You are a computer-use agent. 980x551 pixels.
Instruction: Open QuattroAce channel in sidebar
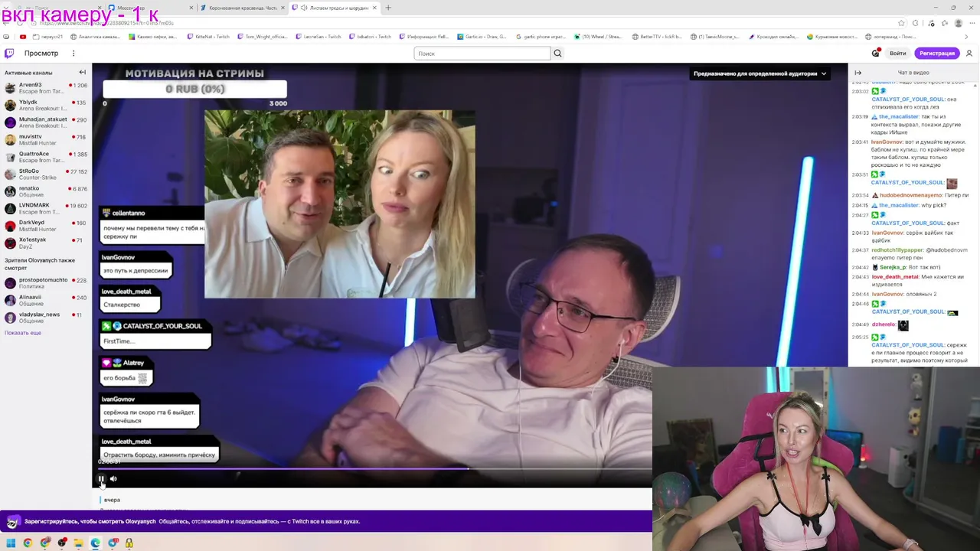(x=46, y=157)
